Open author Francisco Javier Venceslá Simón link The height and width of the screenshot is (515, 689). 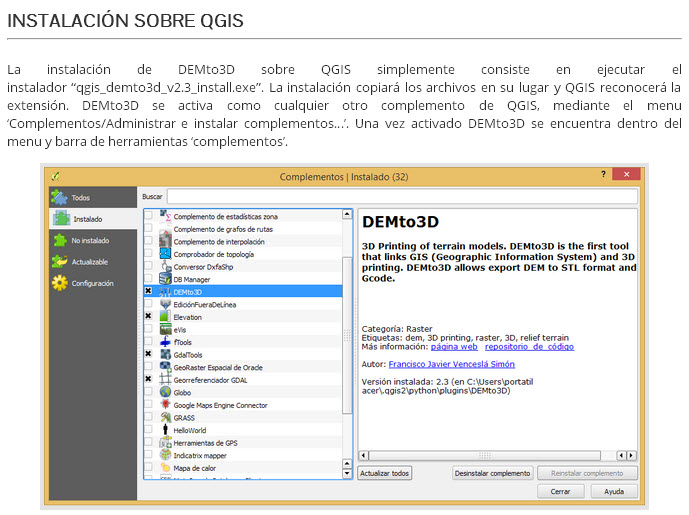click(x=452, y=364)
